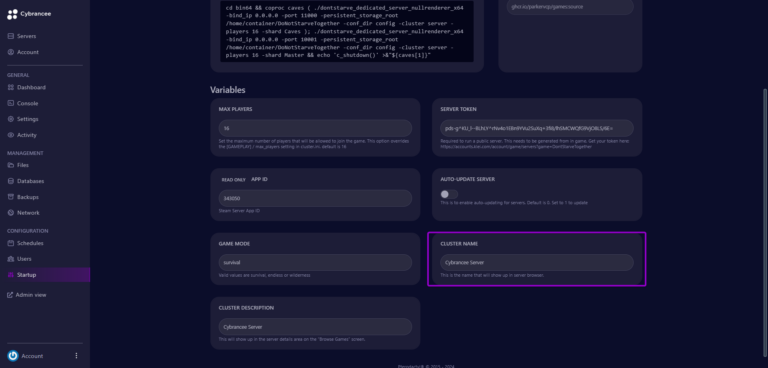Click the Startup icon in sidebar
This screenshot has width=768, height=368.
click(x=11, y=275)
